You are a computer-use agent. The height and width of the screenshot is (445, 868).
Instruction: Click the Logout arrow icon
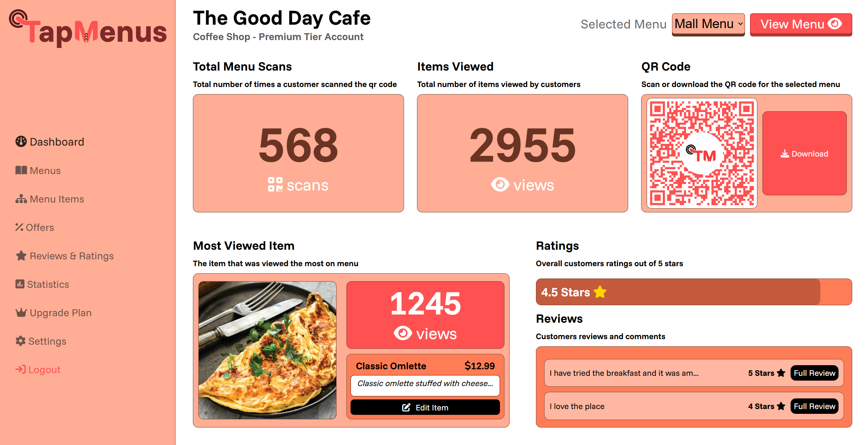tap(20, 369)
